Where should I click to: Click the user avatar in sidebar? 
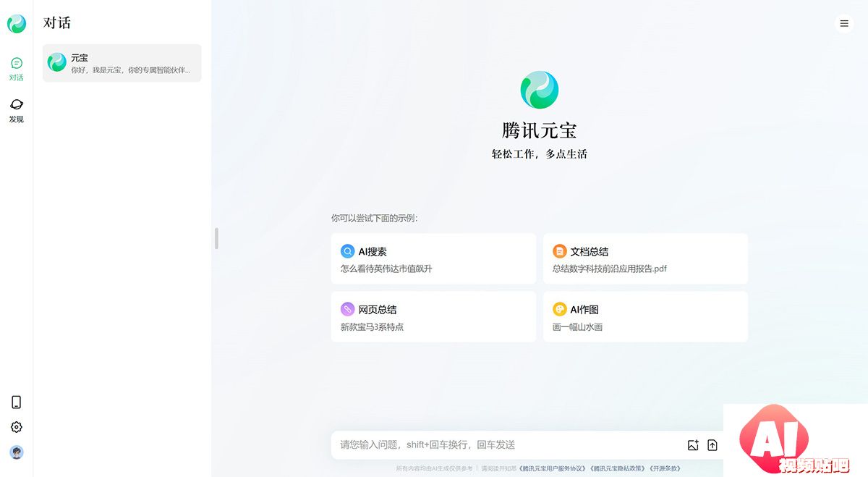point(17,452)
